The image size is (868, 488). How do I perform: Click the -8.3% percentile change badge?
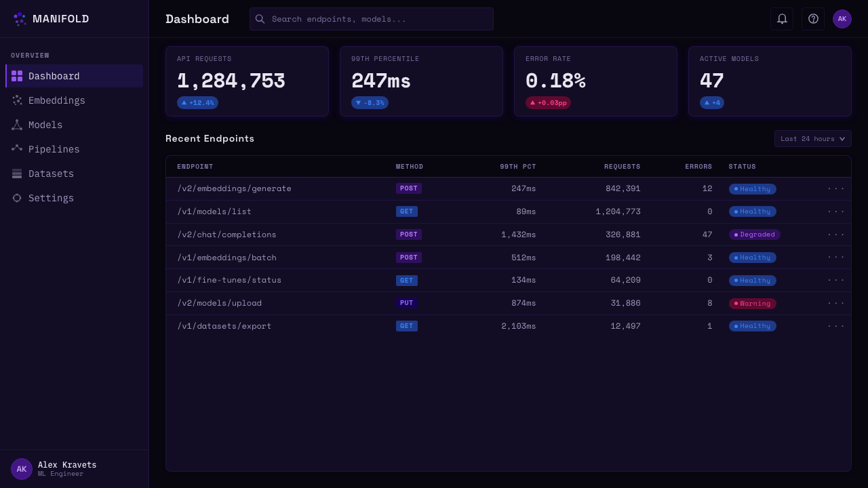pos(370,103)
